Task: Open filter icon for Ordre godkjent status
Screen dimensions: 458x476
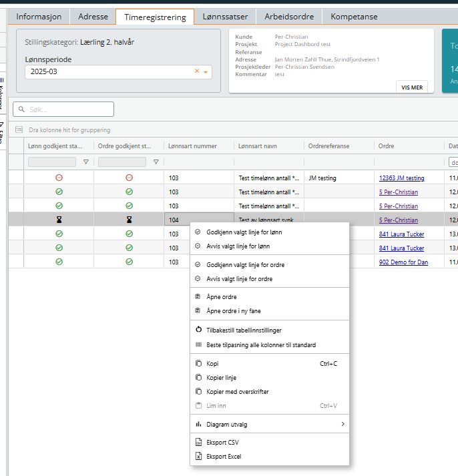Action: pos(156,162)
